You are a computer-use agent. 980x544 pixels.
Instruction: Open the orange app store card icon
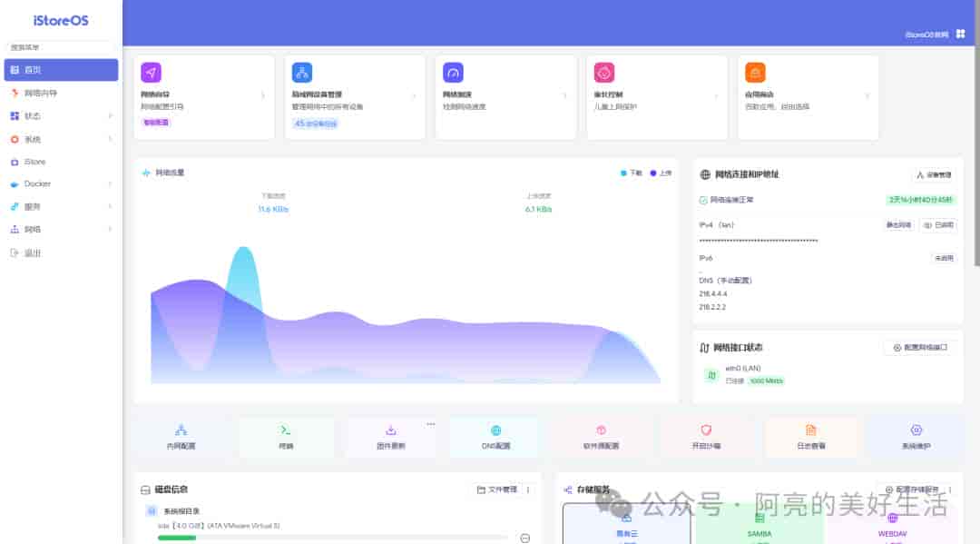coord(755,73)
